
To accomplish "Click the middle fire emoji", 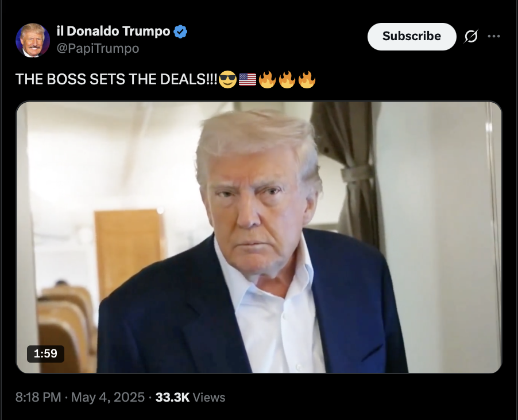I will [x=287, y=79].
